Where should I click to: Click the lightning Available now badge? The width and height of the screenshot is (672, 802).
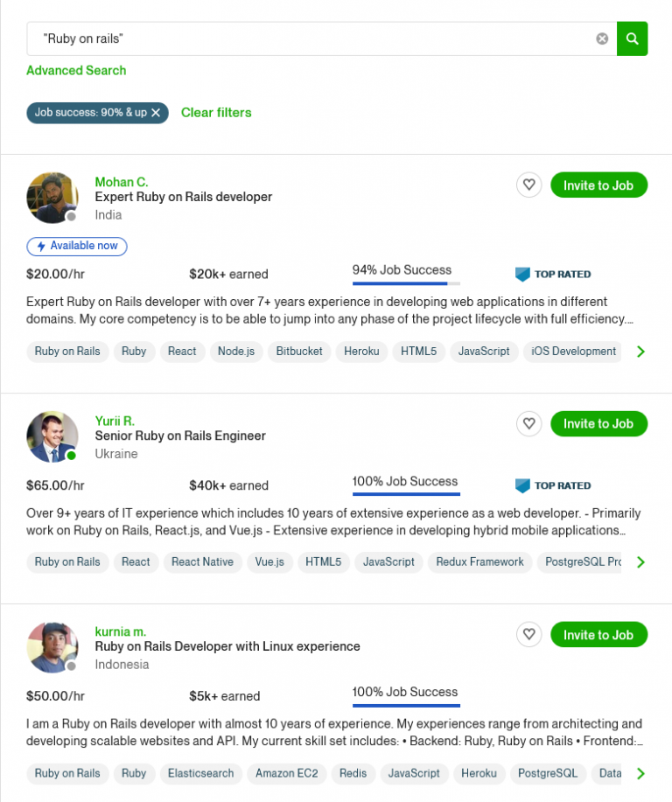pyautogui.click(x=76, y=246)
